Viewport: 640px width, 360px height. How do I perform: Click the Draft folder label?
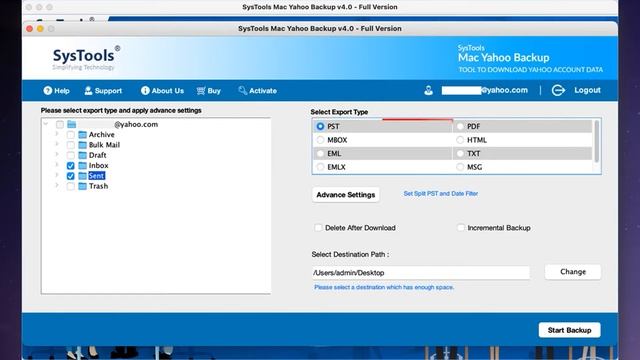98,155
